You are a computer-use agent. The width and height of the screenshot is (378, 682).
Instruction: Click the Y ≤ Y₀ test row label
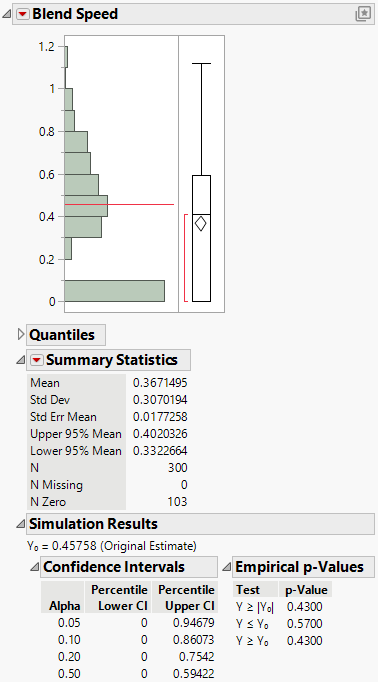point(252,624)
